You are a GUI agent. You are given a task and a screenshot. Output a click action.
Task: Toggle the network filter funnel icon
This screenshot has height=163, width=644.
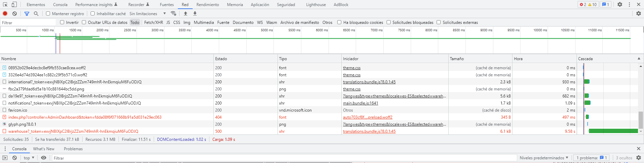27,13
